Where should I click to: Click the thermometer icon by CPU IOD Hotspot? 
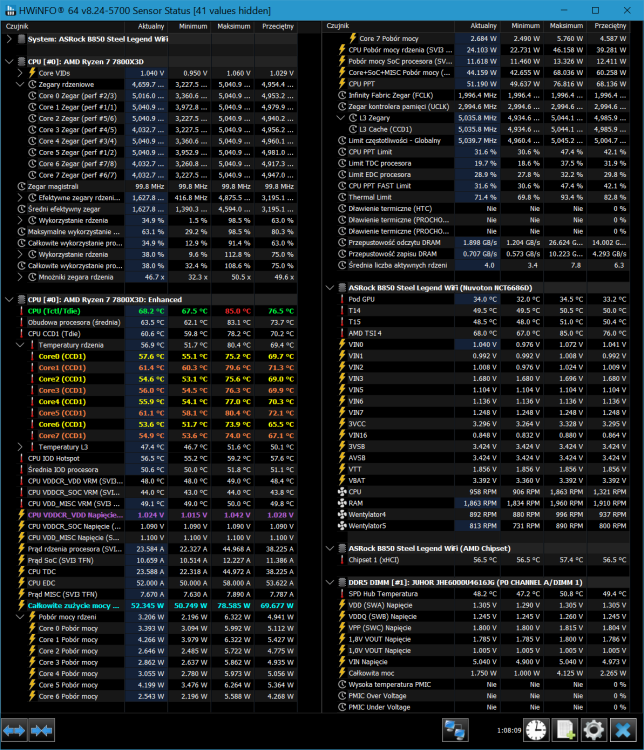point(22,458)
